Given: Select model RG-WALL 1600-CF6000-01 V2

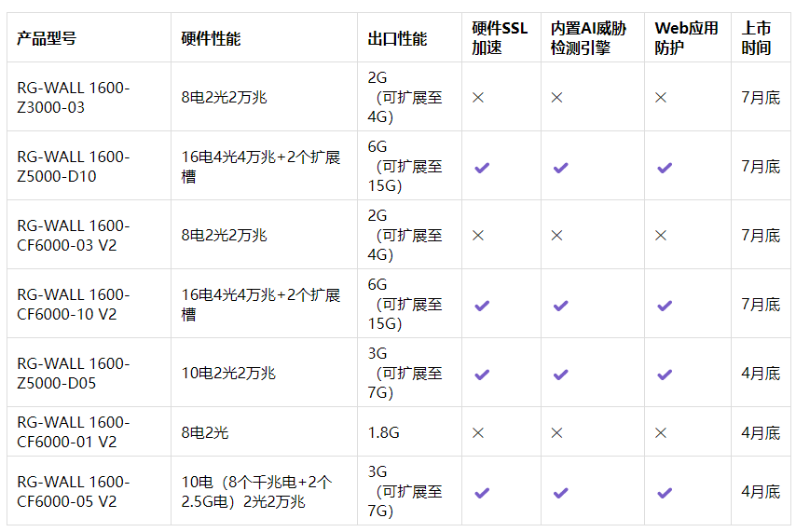Looking at the screenshot, I should 73,432.
